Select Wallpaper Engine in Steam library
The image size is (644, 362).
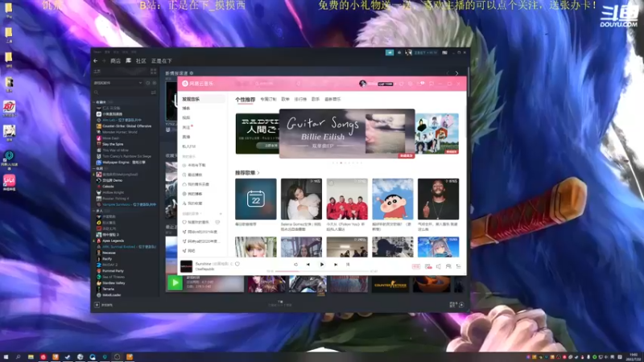click(x=123, y=162)
